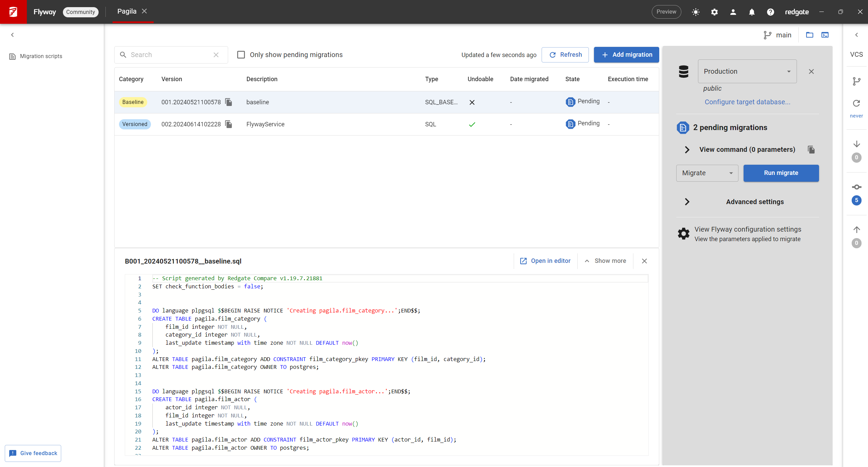
Task: Toggle the light/dark theme sun icon
Action: pos(695,12)
